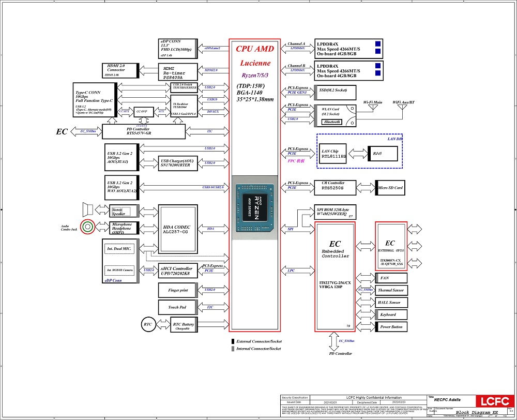Click the Keyboard block
This screenshot has width=517, height=420.
[391, 315]
